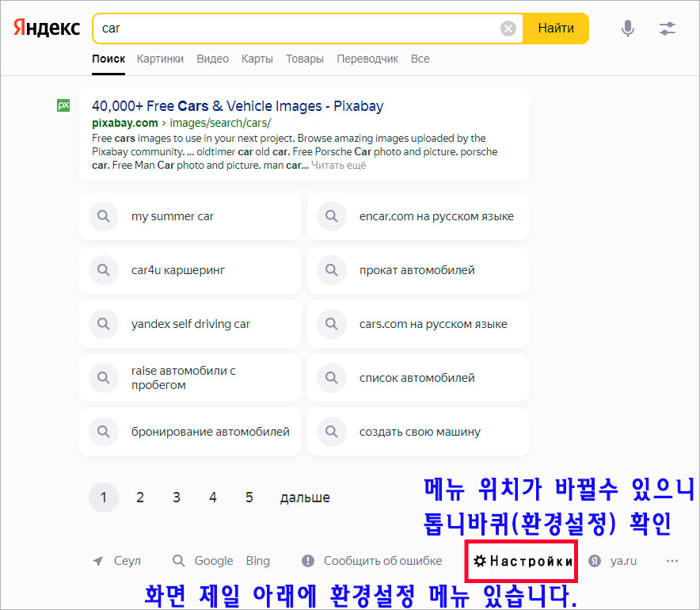
Task: Click the magnifier icon beside 'создать свою машину'
Action: pyautogui.click(x=332, y=432)
